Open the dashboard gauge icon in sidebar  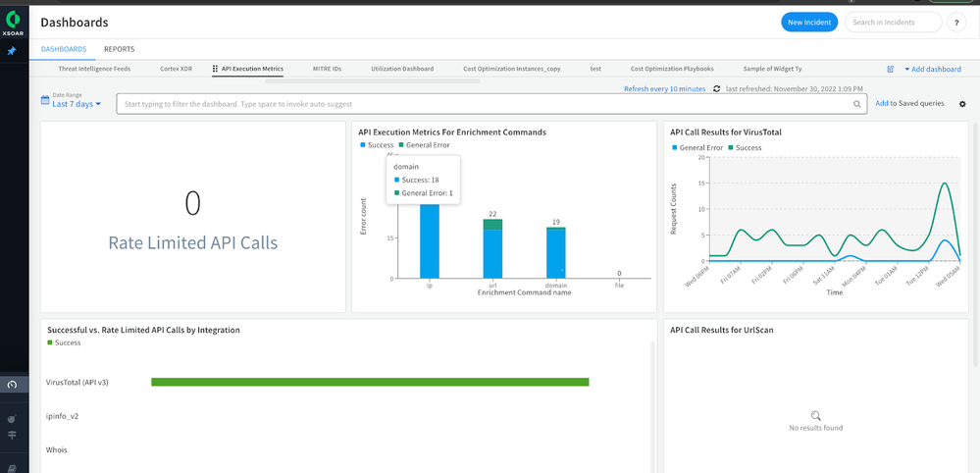click(12, 385)
